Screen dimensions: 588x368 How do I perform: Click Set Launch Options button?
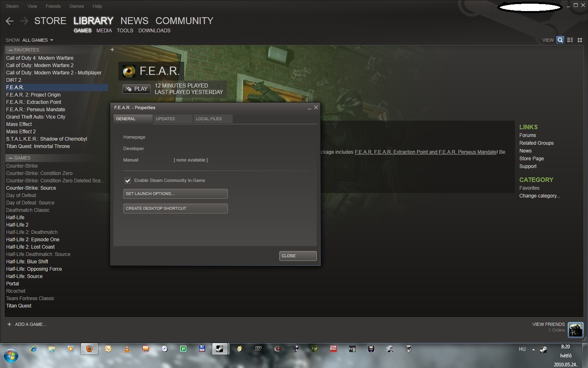point(176,194)
